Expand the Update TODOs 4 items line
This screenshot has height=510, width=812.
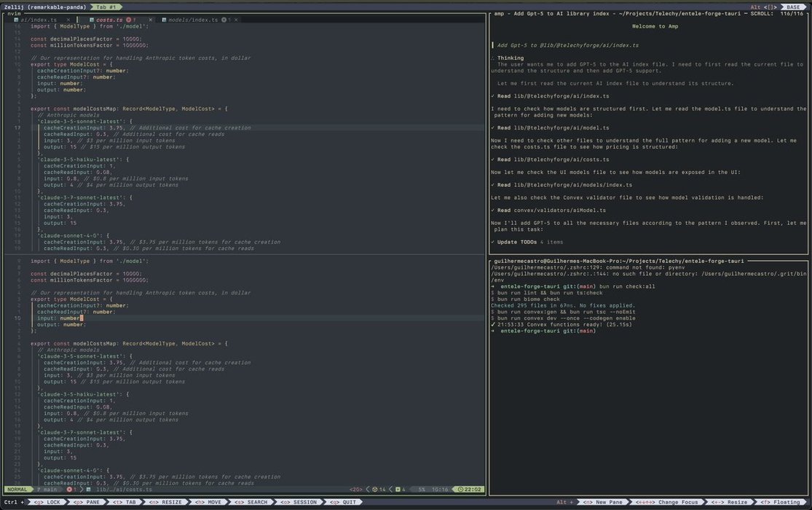click(528, 242)
